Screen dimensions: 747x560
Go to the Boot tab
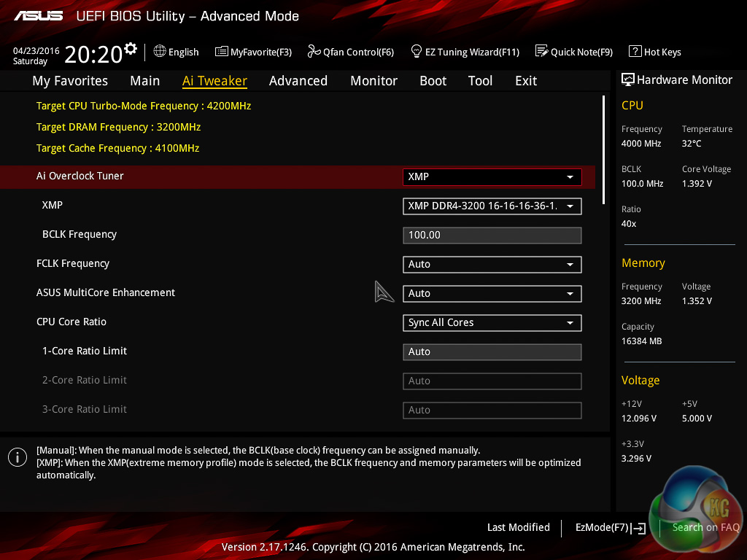(433, 81)
